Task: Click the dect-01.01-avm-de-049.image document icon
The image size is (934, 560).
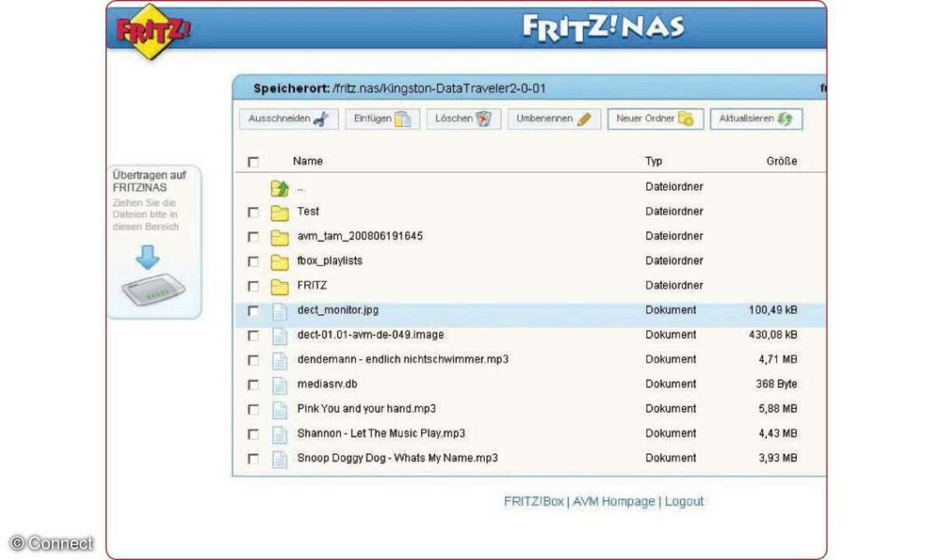Action: point(279,336)
